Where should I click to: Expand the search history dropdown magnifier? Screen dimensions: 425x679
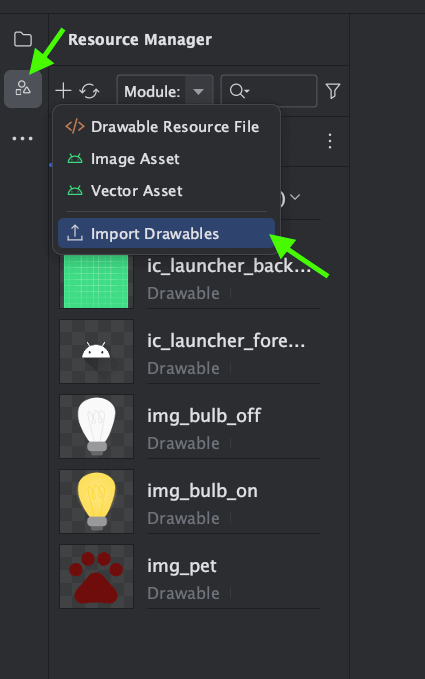coord(240,91)
